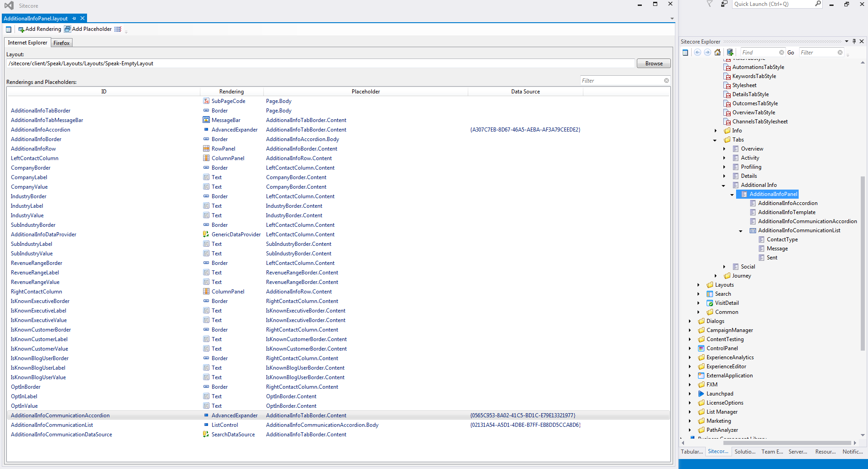Expand the Info folder node
Image resolution: width=868 pixels, height=469 pixels.
715,131
